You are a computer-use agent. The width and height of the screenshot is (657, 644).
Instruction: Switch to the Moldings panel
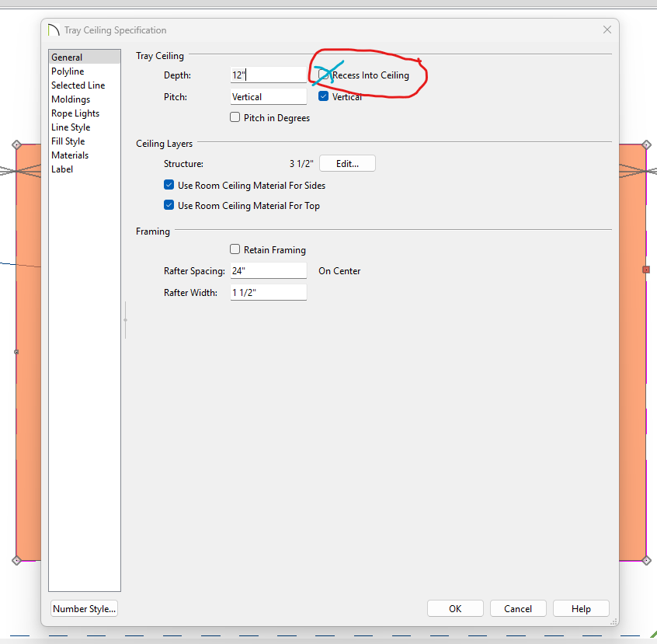[84, 99]
